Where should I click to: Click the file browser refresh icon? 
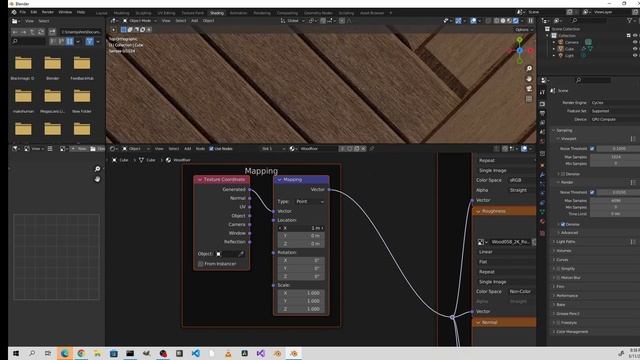(41, 32)
